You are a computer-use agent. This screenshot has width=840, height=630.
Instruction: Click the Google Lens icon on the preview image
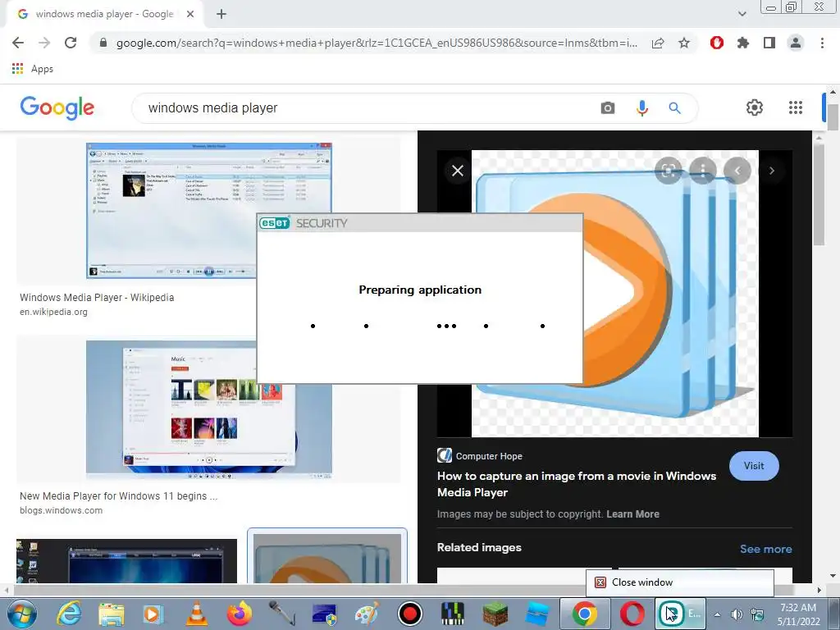[668, 171]
